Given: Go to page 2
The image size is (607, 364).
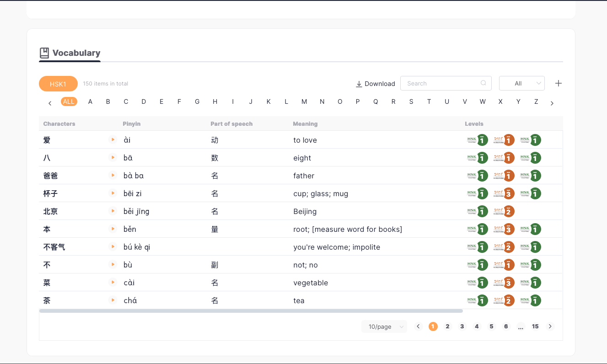Looking at the screenshot, I should (x=448, y=327).
